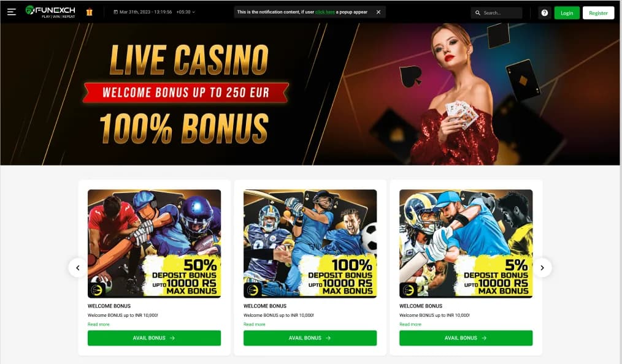Go to previous bonus card with left arrow
The image size is (622, 364).
point(78,268)
